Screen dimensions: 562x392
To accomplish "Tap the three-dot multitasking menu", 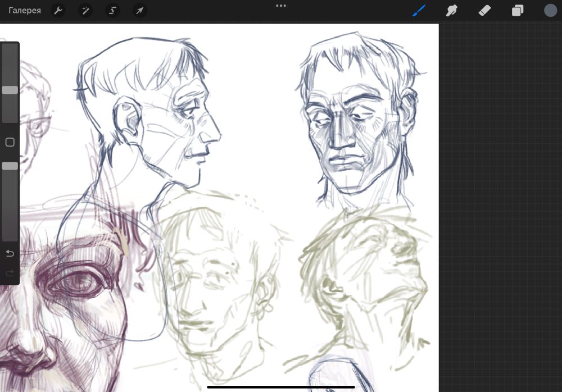I will pyautogui.click(x=281, y=6).
